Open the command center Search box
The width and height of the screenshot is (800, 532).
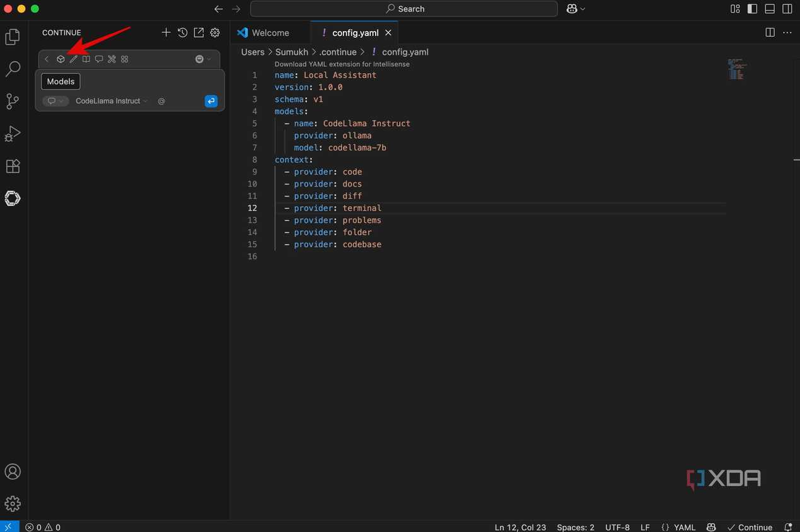pyautogui.click(x=404, y=9)
